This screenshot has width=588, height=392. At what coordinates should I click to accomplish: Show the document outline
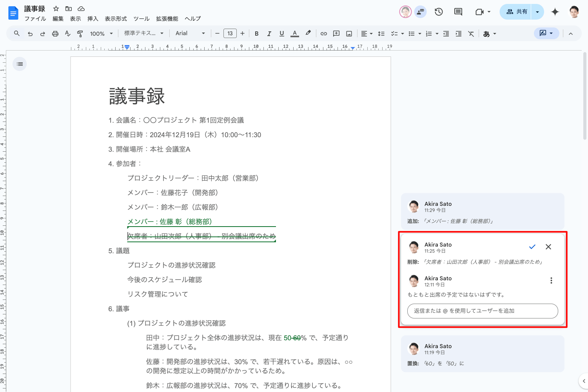coord(20,64)
